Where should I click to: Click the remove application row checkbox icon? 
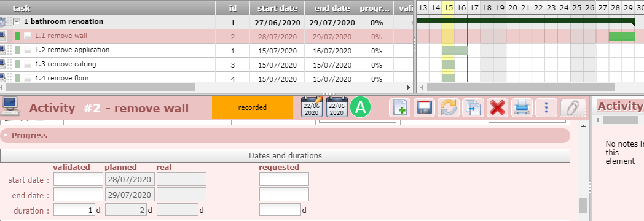tap(28, 50)
